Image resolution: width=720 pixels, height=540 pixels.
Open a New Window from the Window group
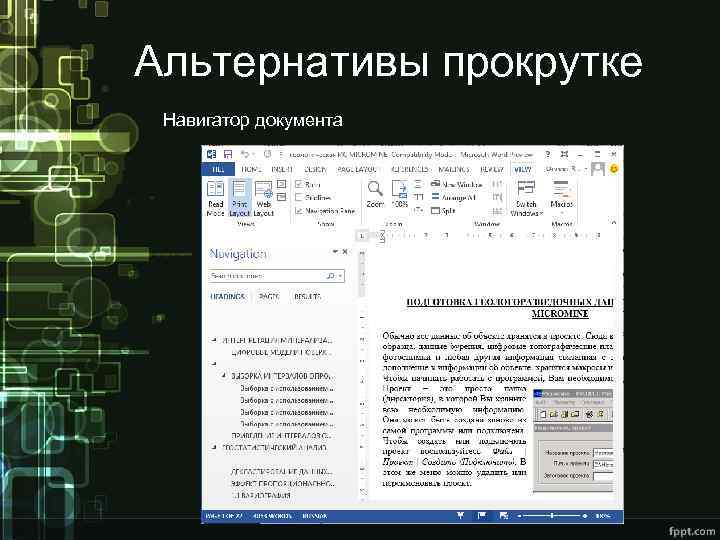(457, 184)
